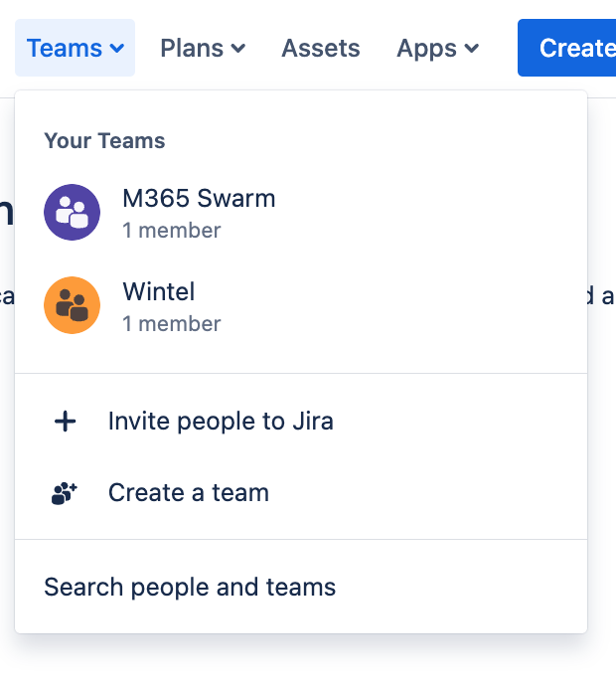Click the Your Teams heading
Viewport: 616px width, 692px height.
coord(104,141)
